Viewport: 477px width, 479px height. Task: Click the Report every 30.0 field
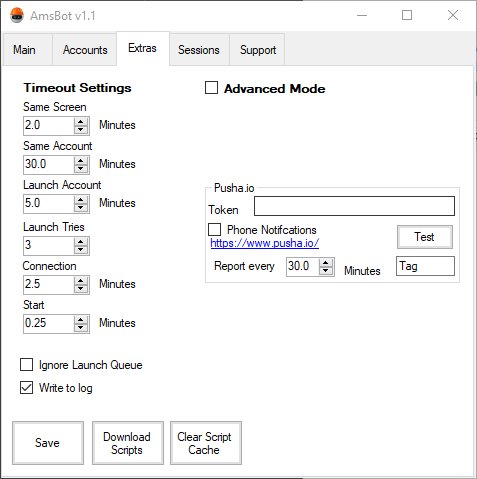[303, 267]
